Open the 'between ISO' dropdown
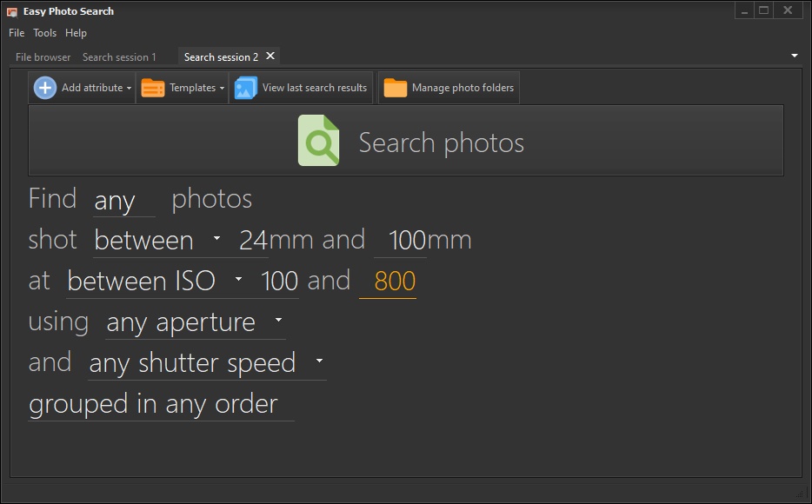Screen dimensions: 812x504 click(237, 280)
